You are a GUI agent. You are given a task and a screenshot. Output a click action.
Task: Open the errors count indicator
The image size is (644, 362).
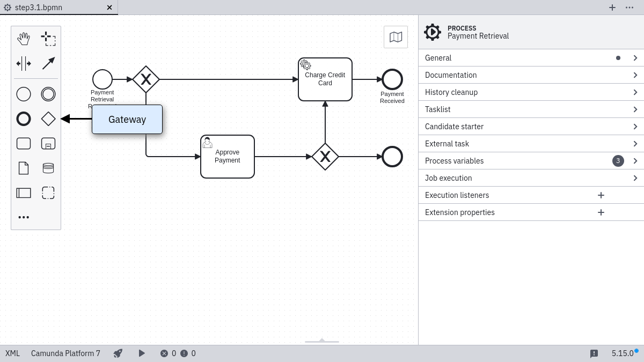tap(168, 353)
